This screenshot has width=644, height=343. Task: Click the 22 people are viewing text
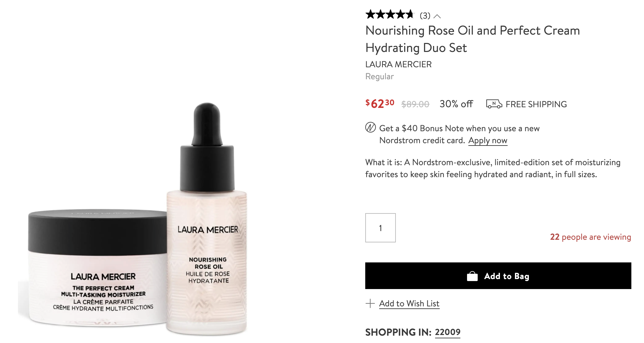point(590,237)
